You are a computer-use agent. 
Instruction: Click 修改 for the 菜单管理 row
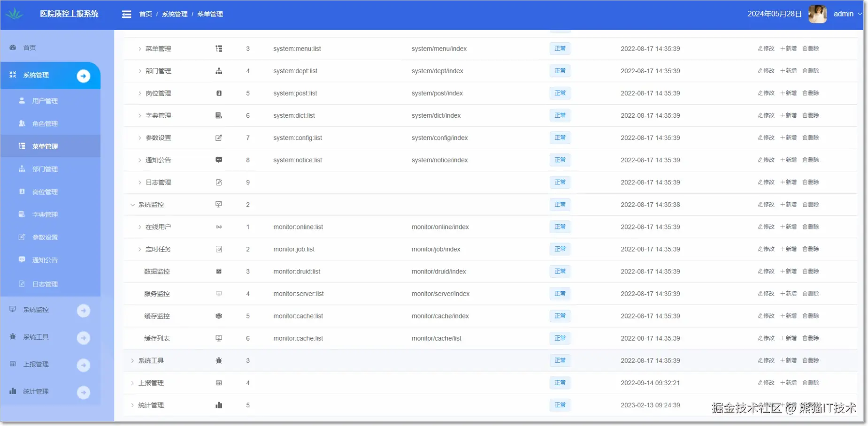coord(766,48)
